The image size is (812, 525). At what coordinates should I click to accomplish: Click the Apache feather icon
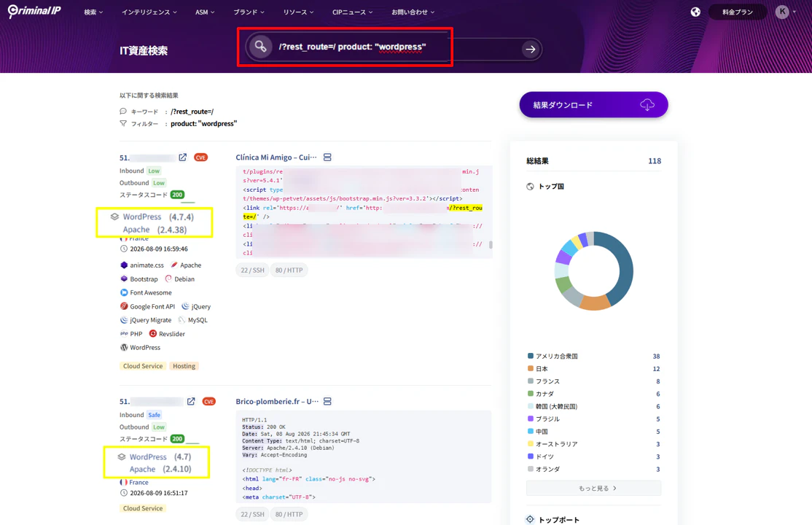point(174,265)
